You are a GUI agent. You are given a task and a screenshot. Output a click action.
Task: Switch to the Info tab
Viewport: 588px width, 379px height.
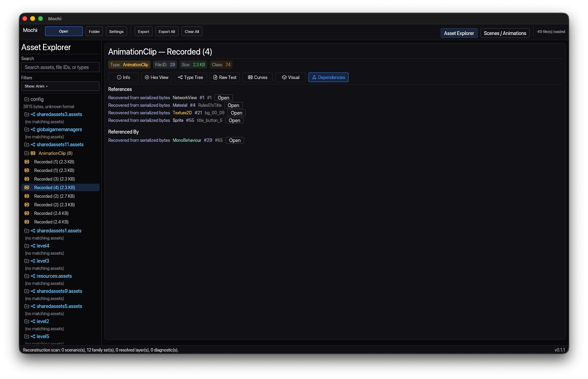click(x=123, y=77)
